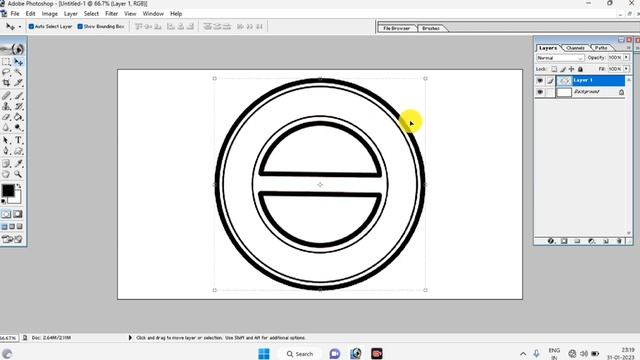Open the Window menu
Screen dimensions: 640x360
click(153, 13)
